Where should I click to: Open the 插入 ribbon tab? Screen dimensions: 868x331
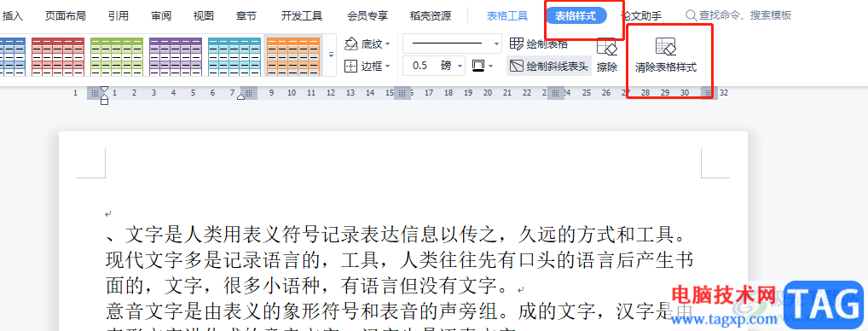click(x=13, y=16)
